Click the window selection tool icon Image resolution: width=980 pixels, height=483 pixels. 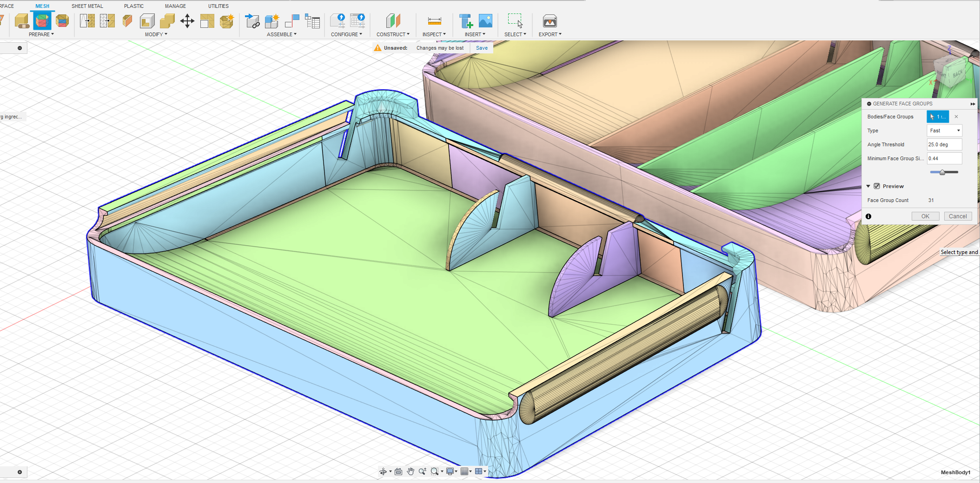515,21
